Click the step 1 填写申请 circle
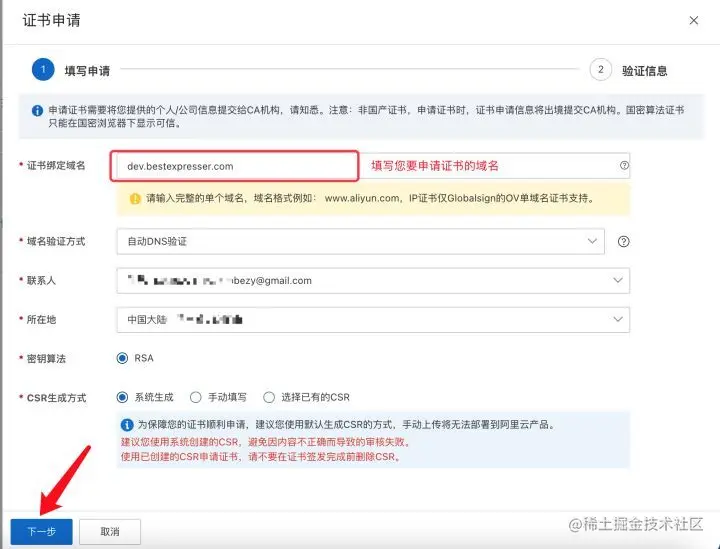The image size is (720, 549). tap(43, 70)
